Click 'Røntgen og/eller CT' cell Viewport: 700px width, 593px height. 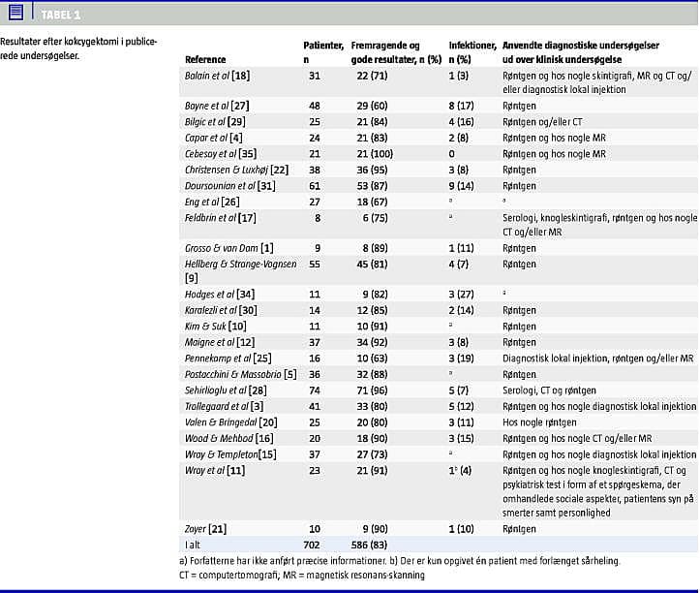[x=542, y=122]
